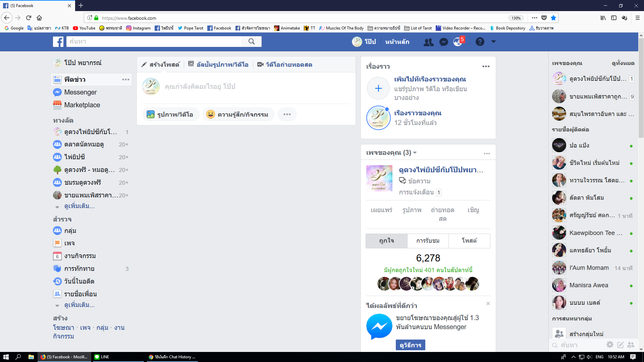Open the Firefox page actions three-dot menu

point(535,18)
